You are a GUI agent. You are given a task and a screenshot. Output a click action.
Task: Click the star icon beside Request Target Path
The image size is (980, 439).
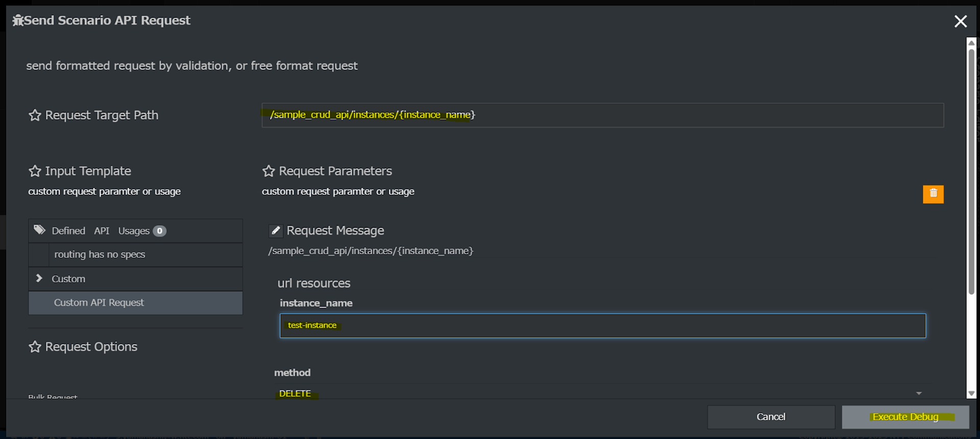tap(35, 115)
